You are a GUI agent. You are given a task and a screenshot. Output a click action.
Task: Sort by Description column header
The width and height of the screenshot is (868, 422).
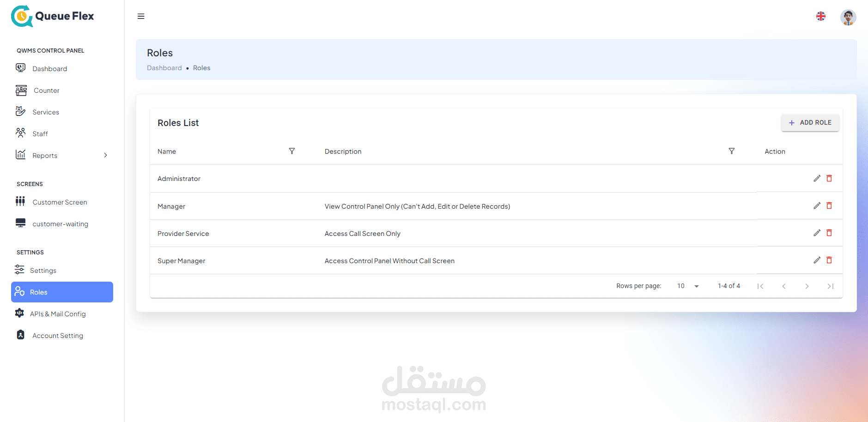coord(343,151)
